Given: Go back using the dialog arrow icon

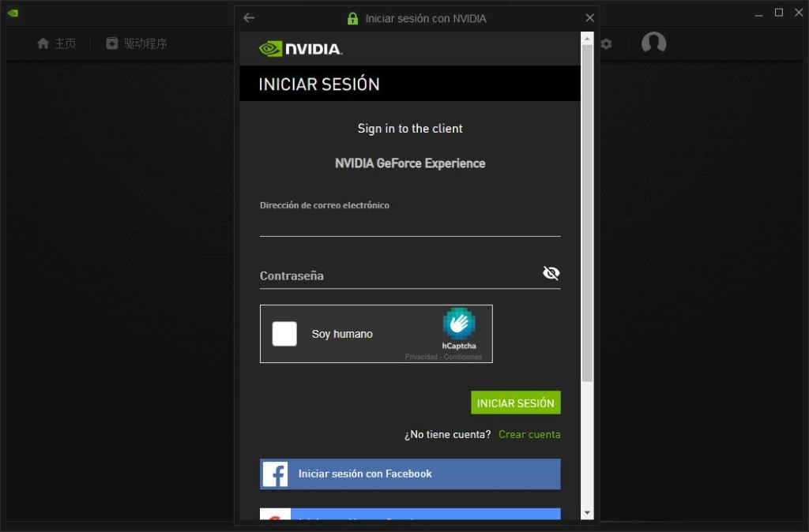Looking at the screenshot, I should [x=249, y=18].
